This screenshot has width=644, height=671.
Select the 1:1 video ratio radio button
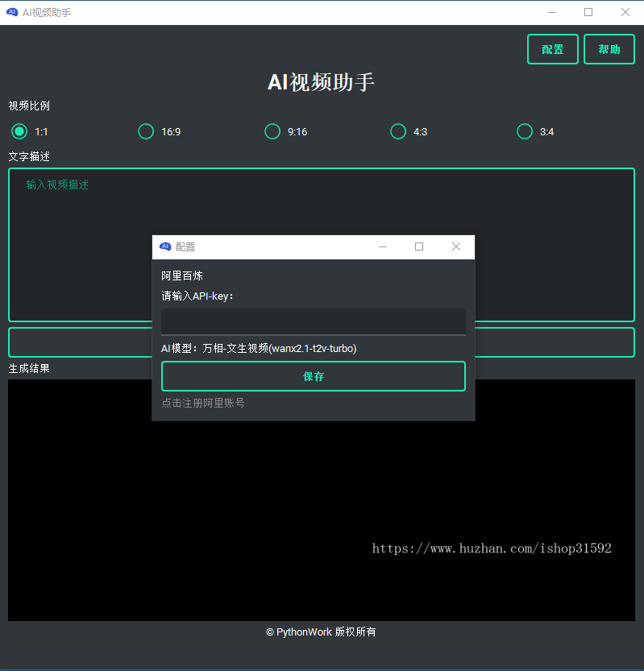pos(19,131)
